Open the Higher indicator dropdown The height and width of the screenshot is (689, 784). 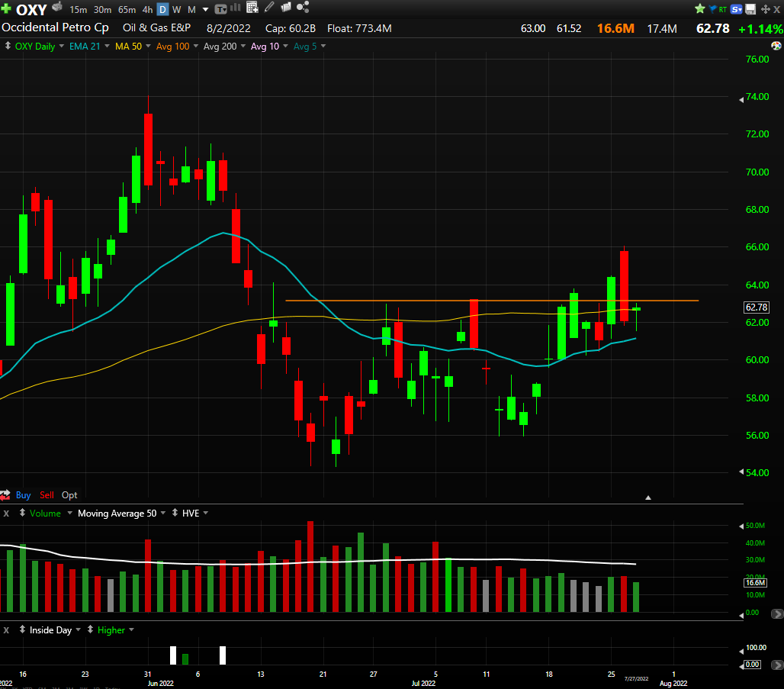(131, 629)
